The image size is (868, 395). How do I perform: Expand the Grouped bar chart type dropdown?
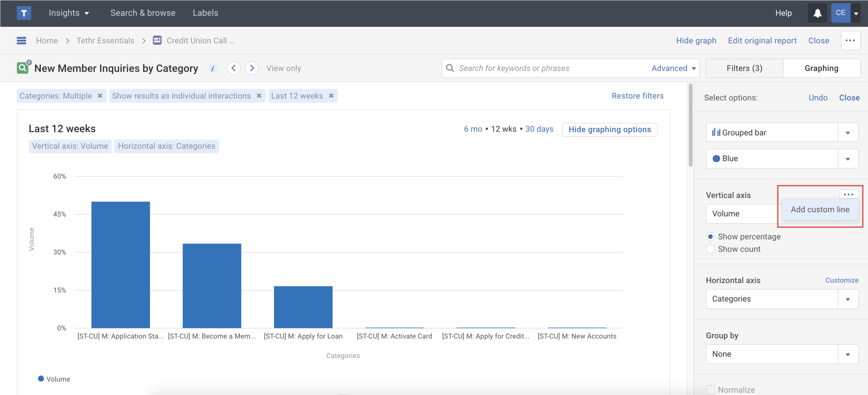coord(848,133)
